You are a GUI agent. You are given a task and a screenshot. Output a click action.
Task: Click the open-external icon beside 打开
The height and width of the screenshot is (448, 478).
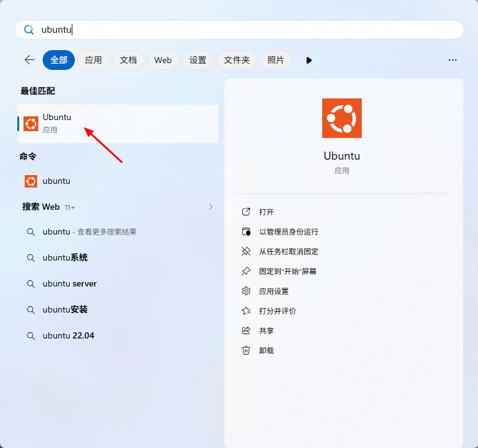(x=246, y=212)
